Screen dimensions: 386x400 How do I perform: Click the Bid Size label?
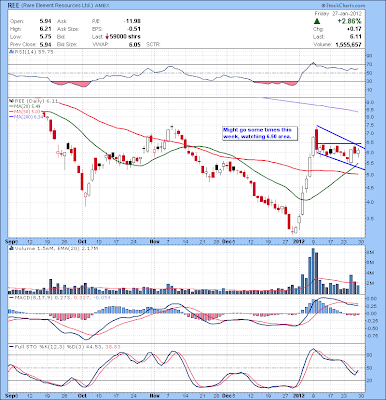click(67, 44)
